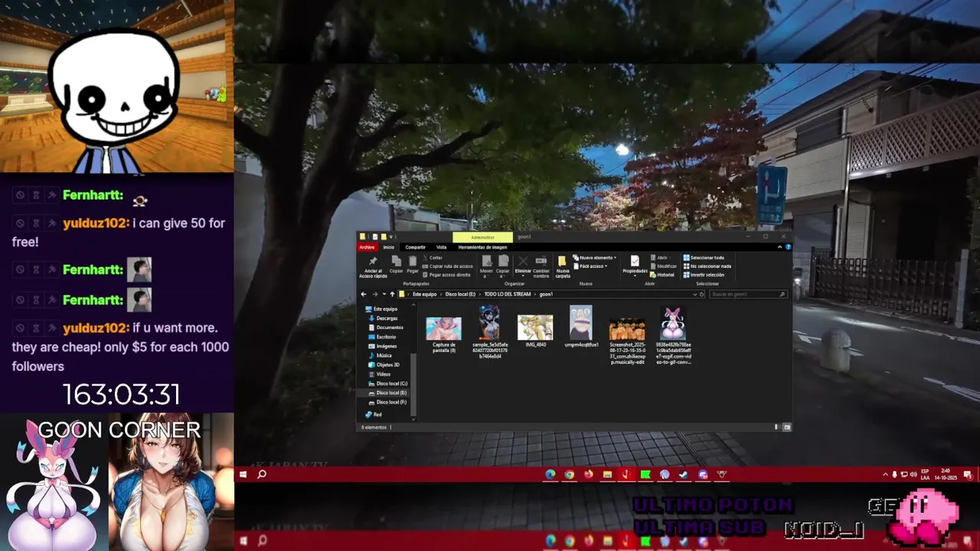
Task: Open Firefox on upper taskbar
Action: pyautogui.click(x=588, y=474)
